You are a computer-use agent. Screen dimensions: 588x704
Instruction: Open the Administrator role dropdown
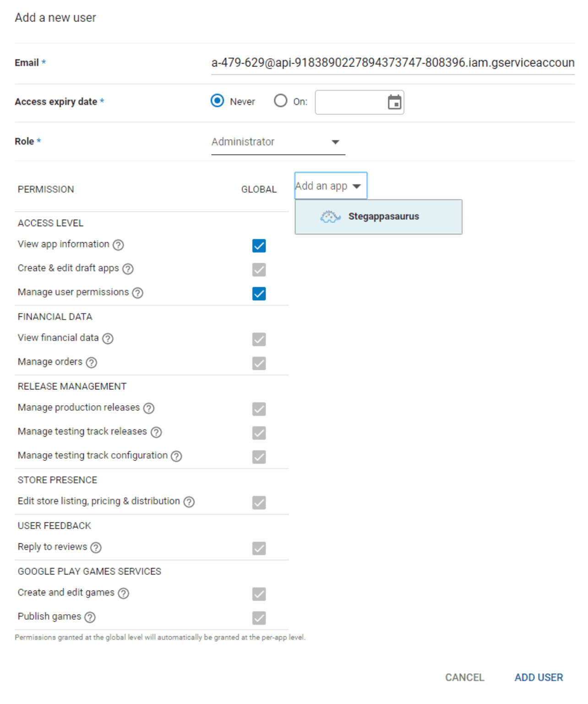pos(278,142)
